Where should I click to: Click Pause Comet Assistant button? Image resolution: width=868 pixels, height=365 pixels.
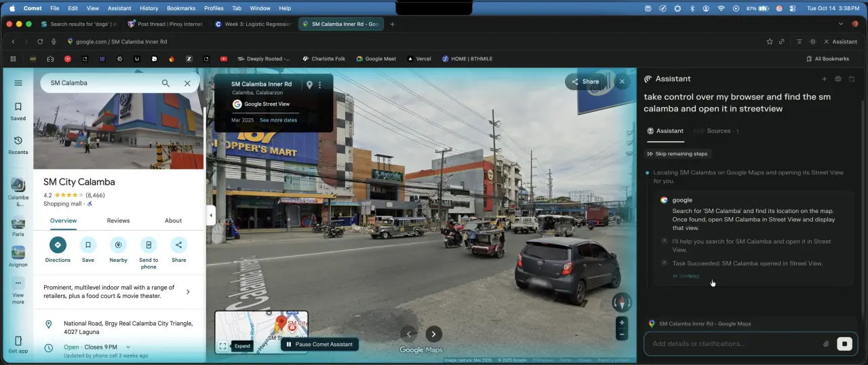tap(319, 344)
